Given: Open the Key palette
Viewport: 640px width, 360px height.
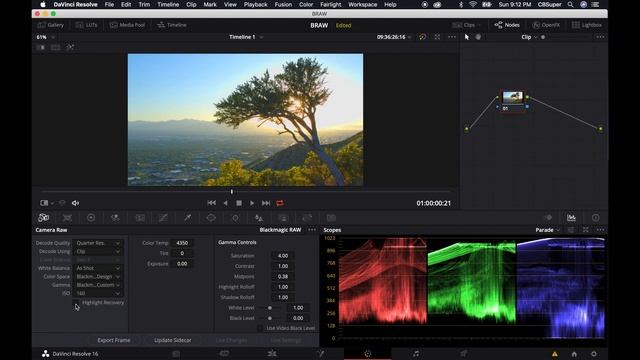Looking at the screenshot, I should [x=283, y=218].
